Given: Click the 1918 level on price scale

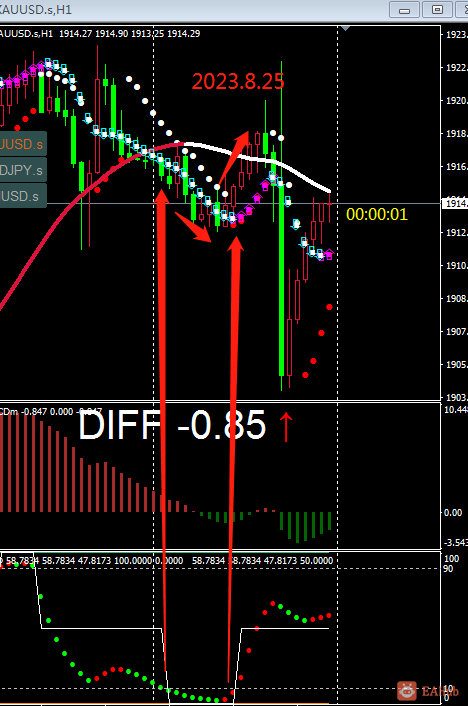Looking at the screenshot, I should pyautogui.click(x=456, y=134).
